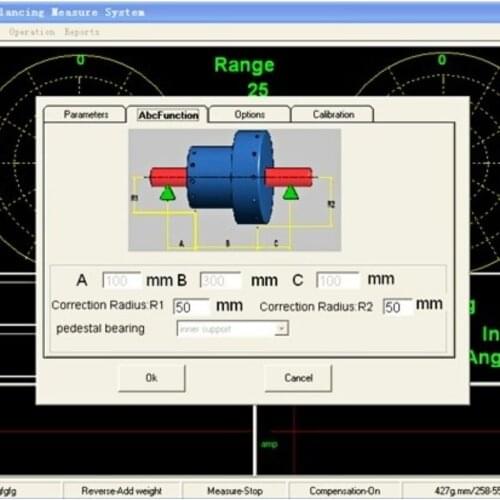Open the Reports menu

82,32
